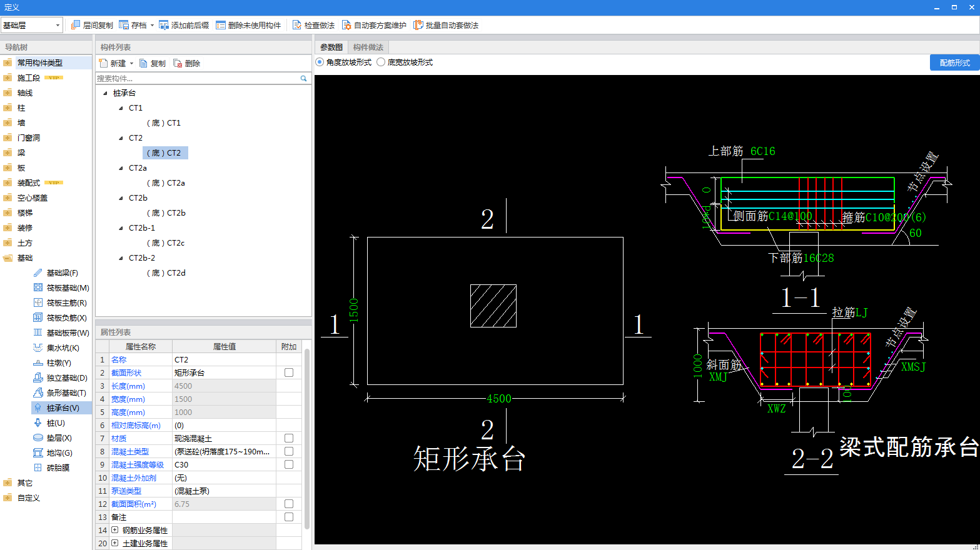Click the 批量自动套做法 icon

[x=418, y=25]
